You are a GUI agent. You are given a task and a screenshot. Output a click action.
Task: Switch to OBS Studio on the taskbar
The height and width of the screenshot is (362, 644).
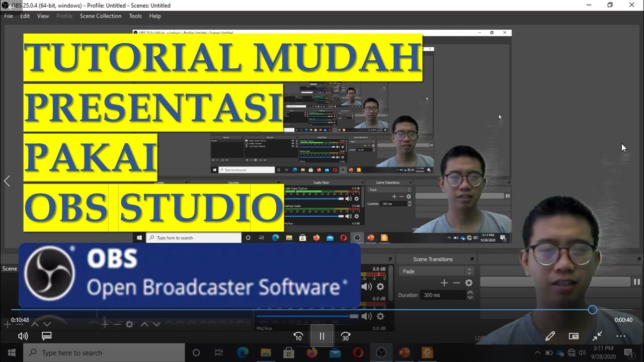(381, 352)
